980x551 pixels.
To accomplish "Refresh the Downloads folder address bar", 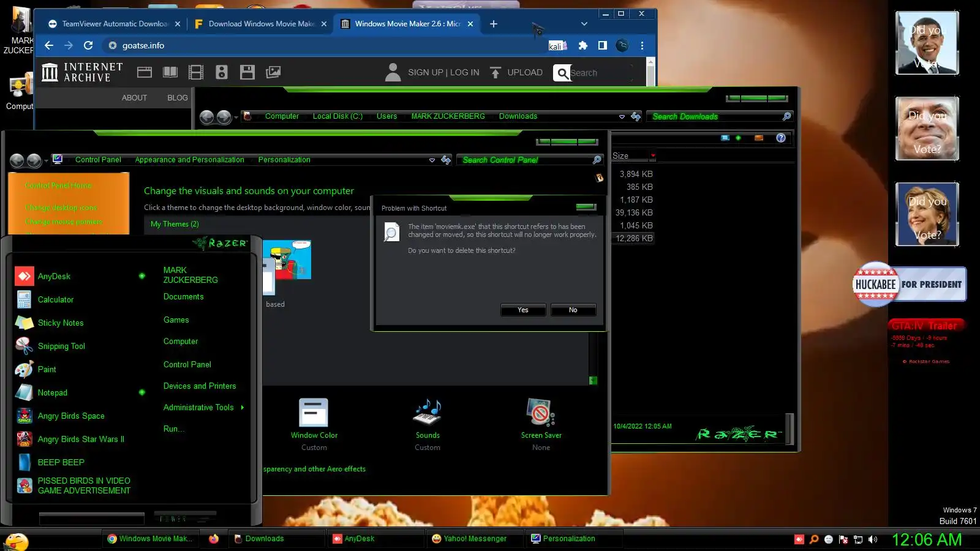I will (636, 116).
